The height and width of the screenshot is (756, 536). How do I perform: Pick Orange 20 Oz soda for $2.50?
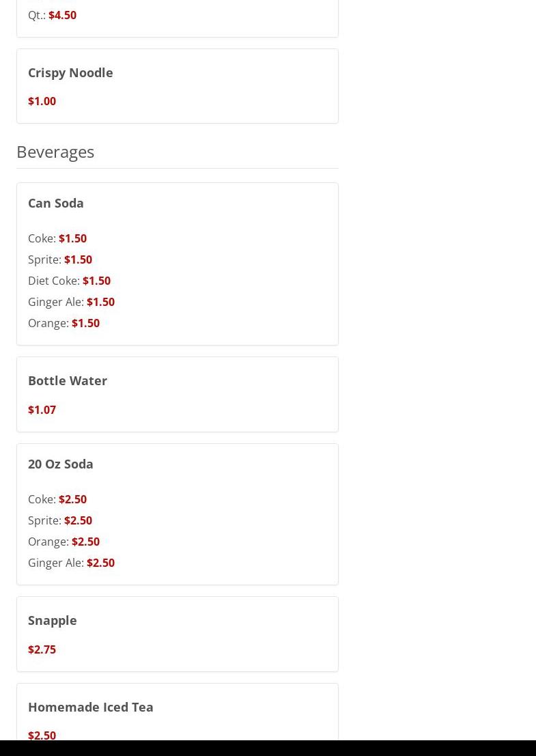[64, 542]
